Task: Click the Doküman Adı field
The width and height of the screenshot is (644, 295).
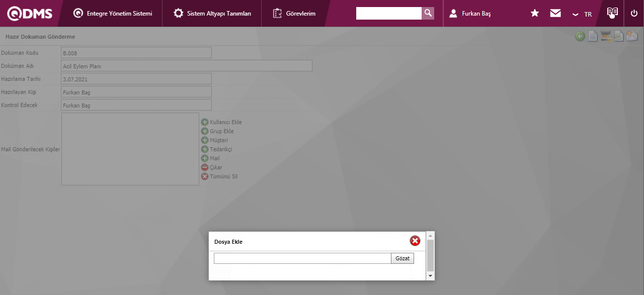Action: [x=186, y=66]
